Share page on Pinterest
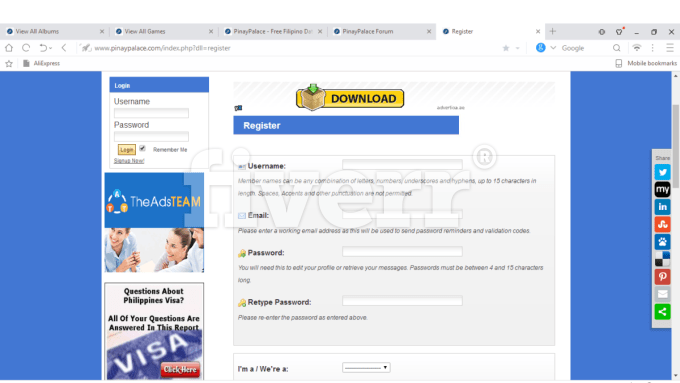This screenshot has width=680, height=383. tap(662, 277)
